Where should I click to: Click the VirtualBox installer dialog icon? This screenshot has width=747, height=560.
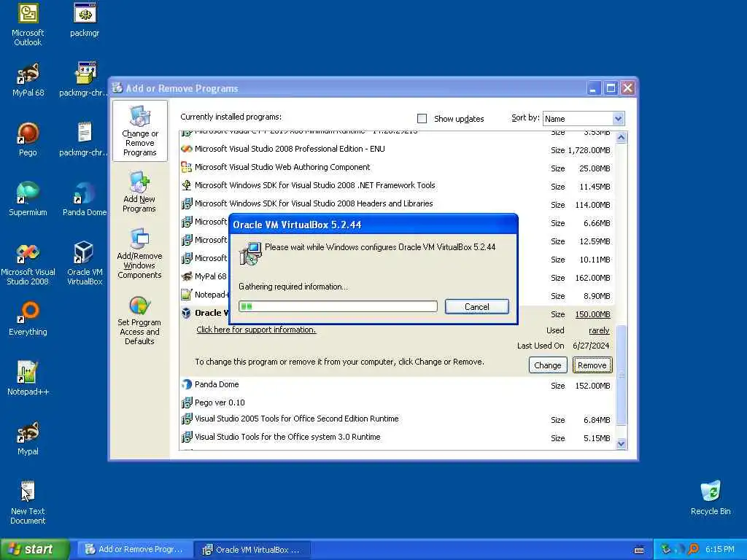[249, 254]
